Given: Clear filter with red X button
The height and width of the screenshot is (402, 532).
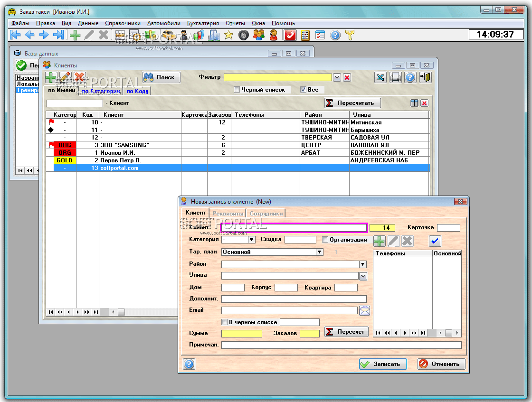Looking at the screenshot, I should click(347, 78).
